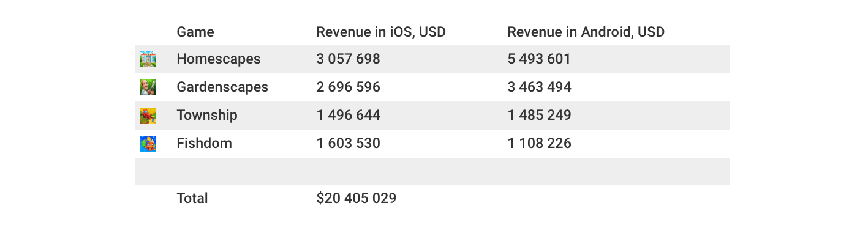
Task: Select the Game column header
Action: point(195,32)
